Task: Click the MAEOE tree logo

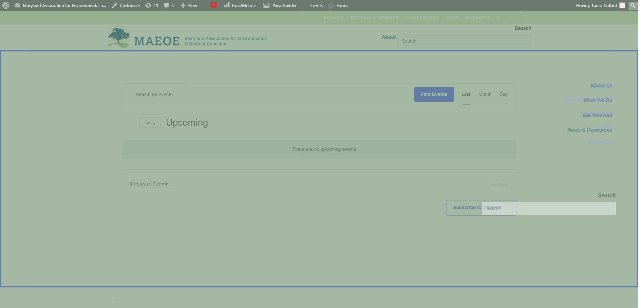Action: 119,37
